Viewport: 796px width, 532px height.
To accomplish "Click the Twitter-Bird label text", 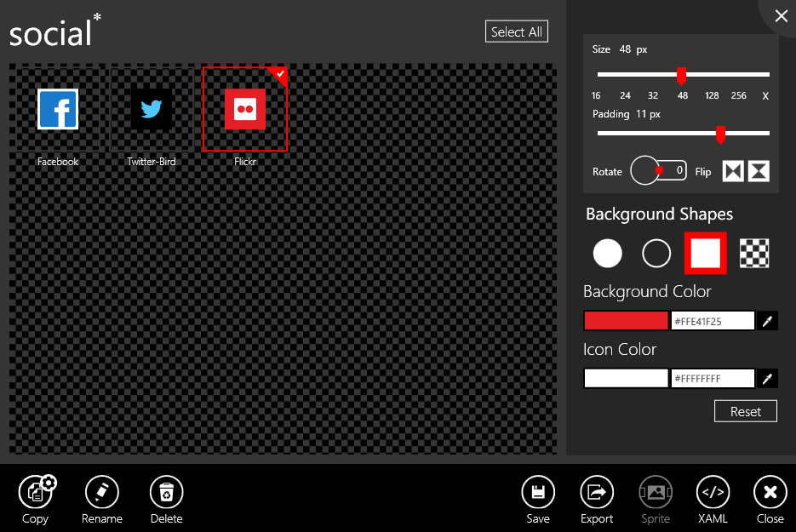I will pos(152,162).
